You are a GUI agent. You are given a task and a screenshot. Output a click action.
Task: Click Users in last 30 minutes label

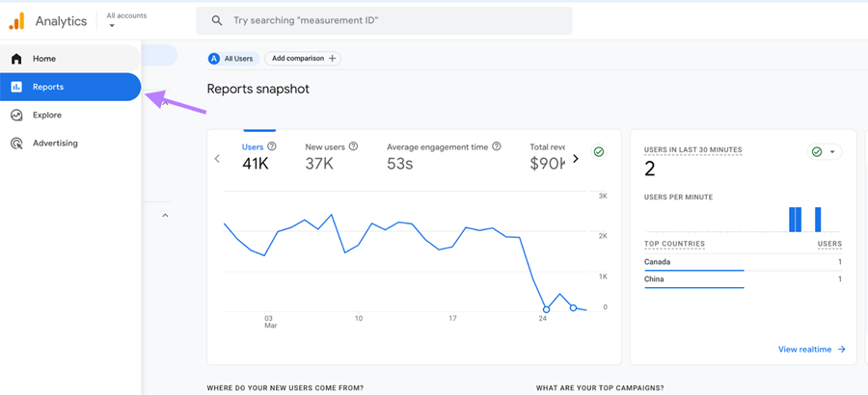tap(693, 150)
